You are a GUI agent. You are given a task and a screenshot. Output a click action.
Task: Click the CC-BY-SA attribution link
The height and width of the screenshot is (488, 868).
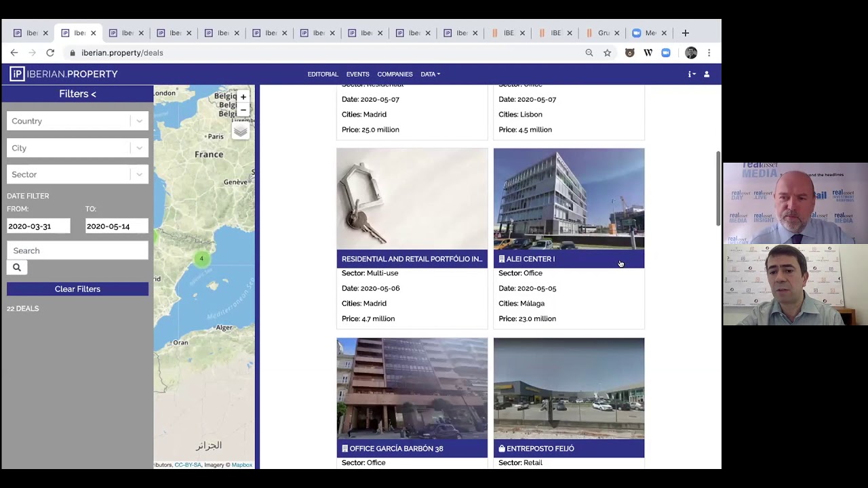188,465
